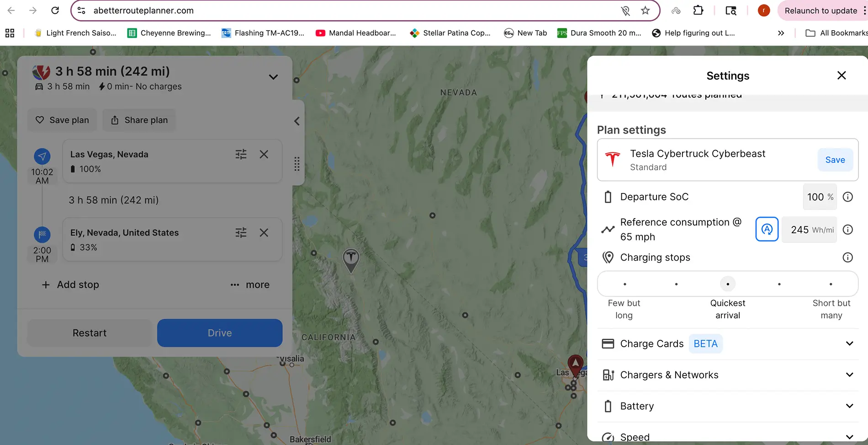The width and height of the screenshot is (868, 445).
Task: Click the Las Vegas departure waypoint icon
Action: click(42, 156)
